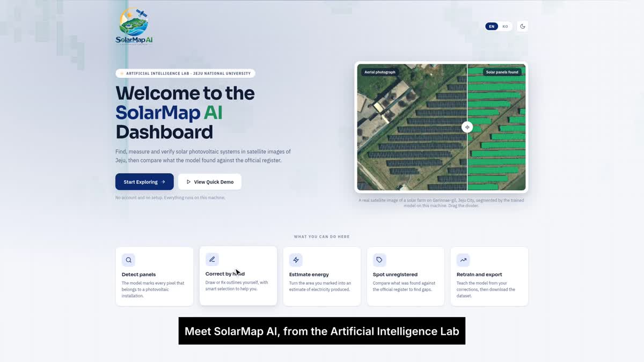Click the 'WHAT YOU CAN DO HERE' heading
644x362 pixels.
click(x=322, y=237)
